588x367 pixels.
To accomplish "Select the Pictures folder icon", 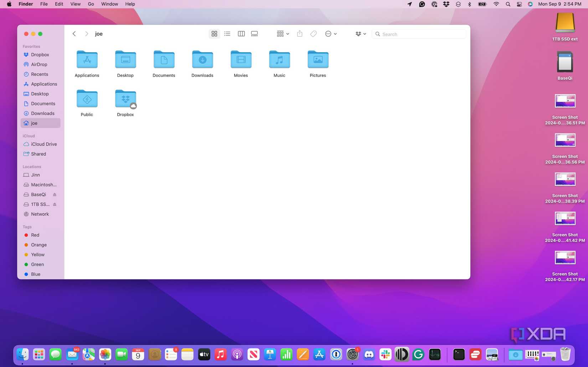I will (x=318, y=59).
